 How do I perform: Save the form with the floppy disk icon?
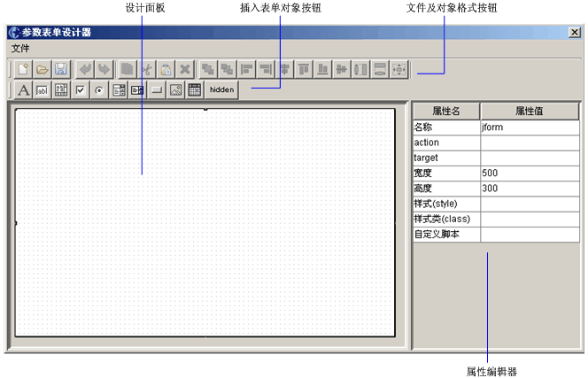pos(61,69)
